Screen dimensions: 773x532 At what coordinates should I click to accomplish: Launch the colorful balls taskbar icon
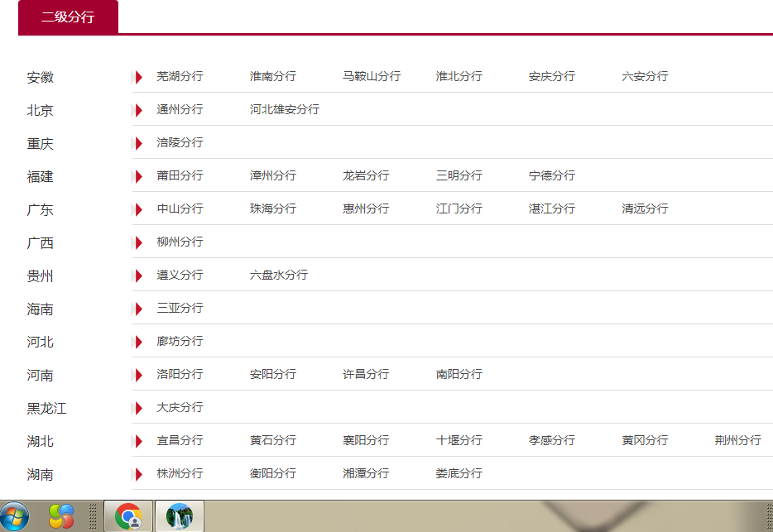pos(61,516)
